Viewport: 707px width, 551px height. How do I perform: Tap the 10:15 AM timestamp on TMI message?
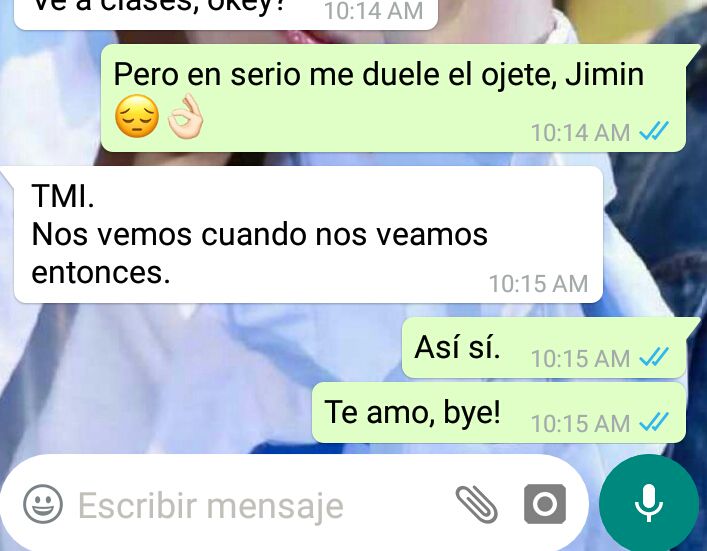pyautogui.click(x=538, y=284)
